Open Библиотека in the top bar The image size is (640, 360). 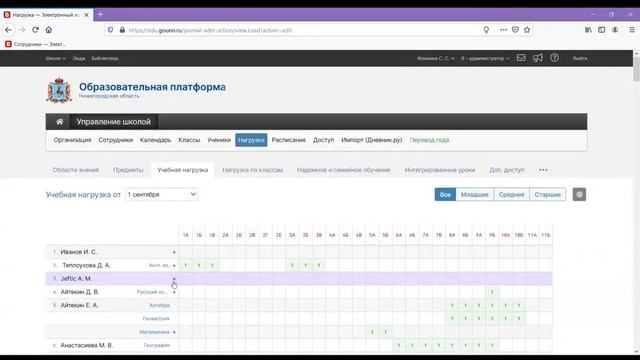click(x=105, y=58)
